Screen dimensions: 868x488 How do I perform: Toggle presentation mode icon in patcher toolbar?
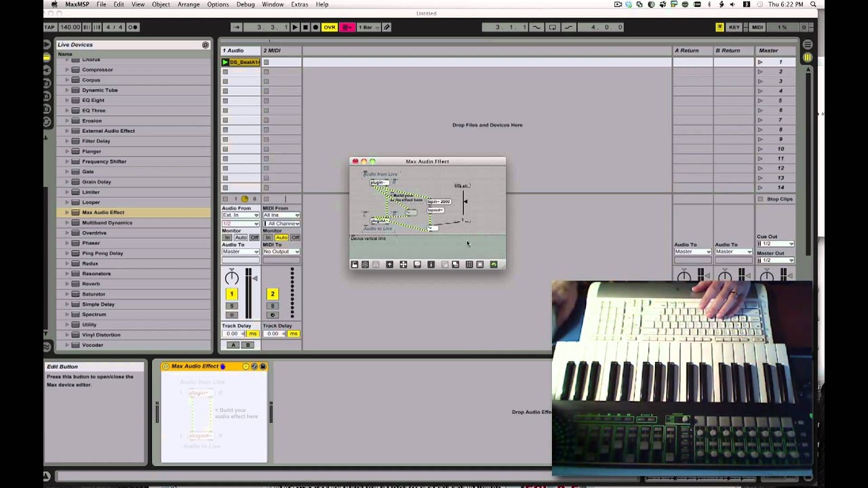click(x=417, y=264)
